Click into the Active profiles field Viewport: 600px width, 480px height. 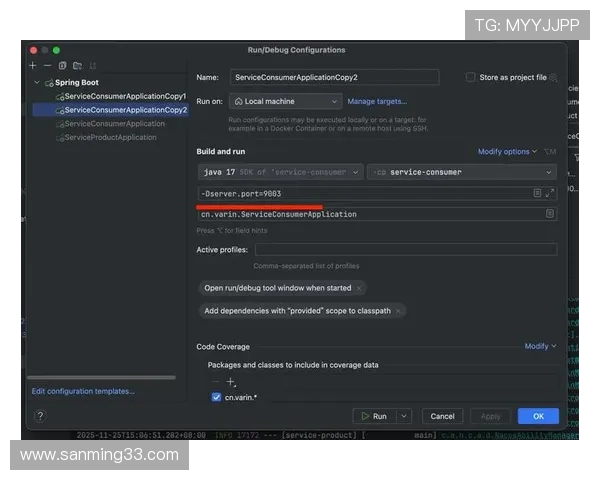pyautogui.click(x=405, y=250)
